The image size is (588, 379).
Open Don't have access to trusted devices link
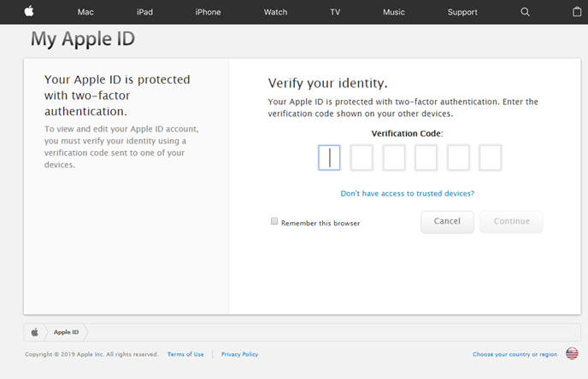[x=408, y=194]
